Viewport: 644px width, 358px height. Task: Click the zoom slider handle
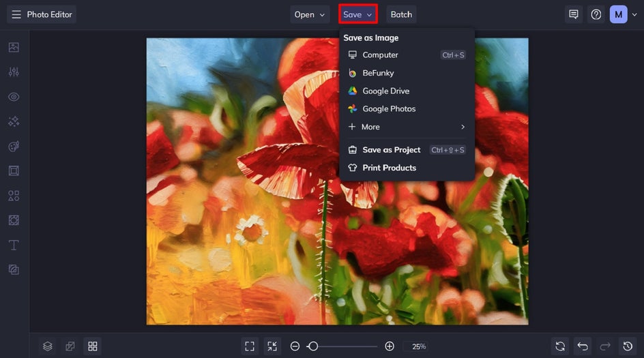[x=313, y=346]
